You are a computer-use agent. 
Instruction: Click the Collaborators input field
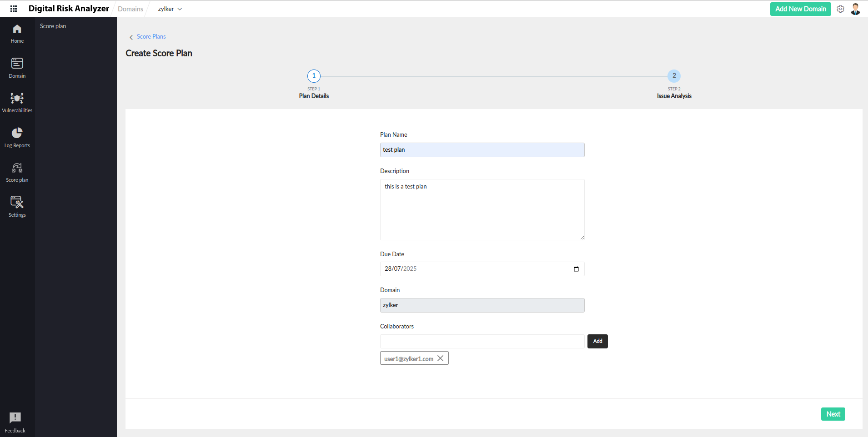[x=482, y=341]
